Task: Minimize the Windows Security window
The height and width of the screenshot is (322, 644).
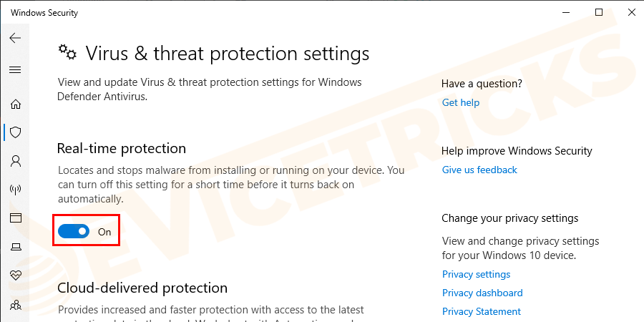Action: pyautogui.click(x=566, y=12)
